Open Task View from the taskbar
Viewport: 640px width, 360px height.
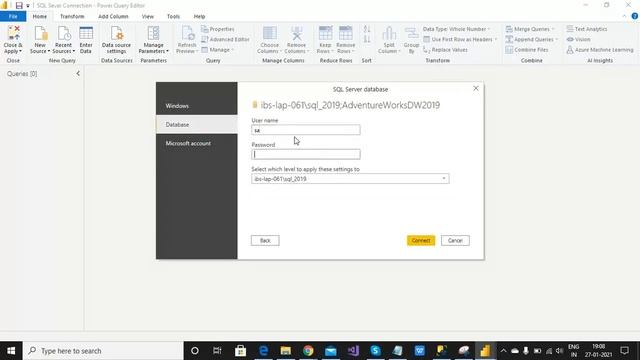pyautogui.click(x=217, y=351)
